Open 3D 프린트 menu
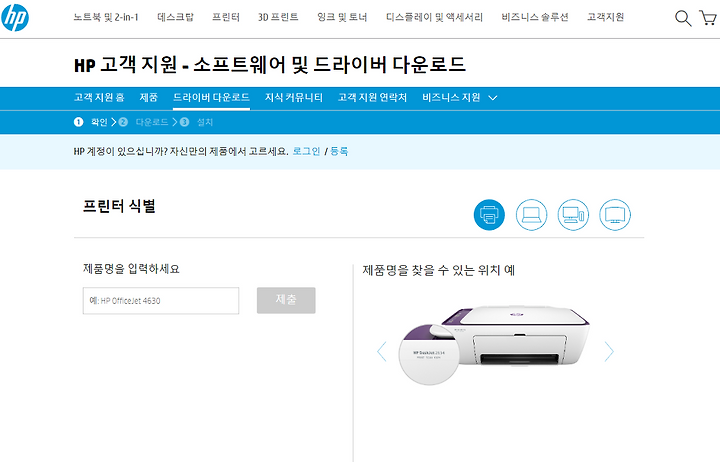720x462 pixels. 278,17
